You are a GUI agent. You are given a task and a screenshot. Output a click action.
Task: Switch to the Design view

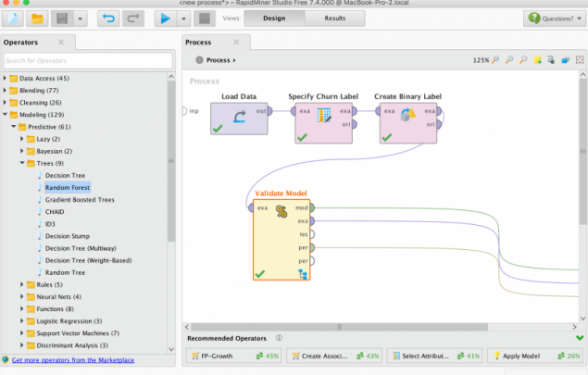click(274, 18)
